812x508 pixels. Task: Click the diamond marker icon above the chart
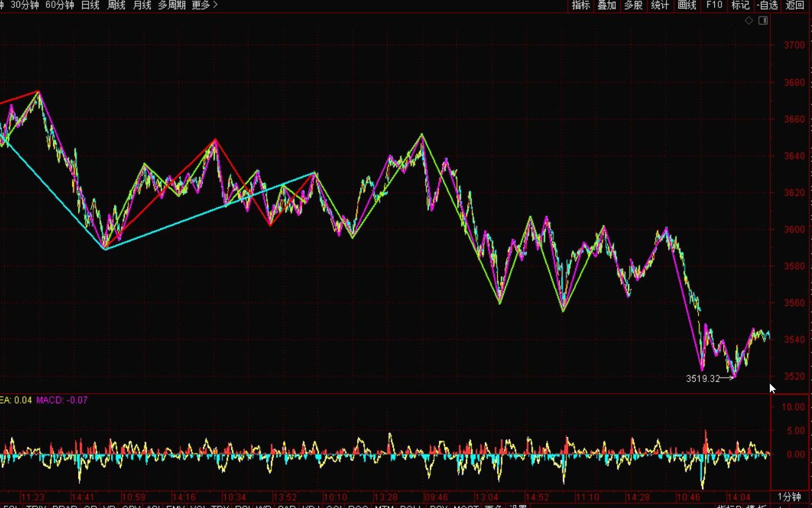pos(749,21)
